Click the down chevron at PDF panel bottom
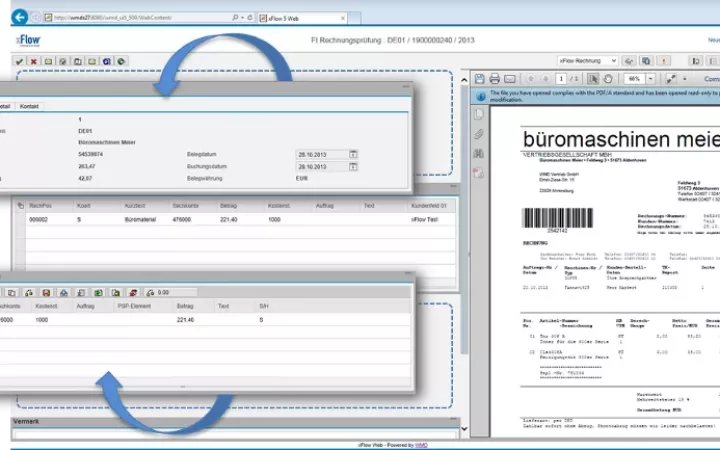The width and height of the screenshot is (720, 450). point(464,429)
